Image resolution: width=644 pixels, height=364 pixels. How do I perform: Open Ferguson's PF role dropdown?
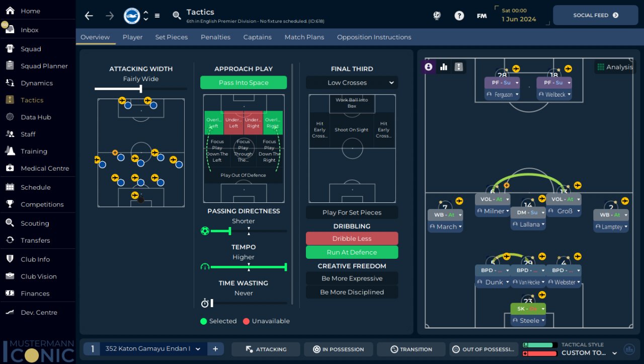click(x=502, y=83)
